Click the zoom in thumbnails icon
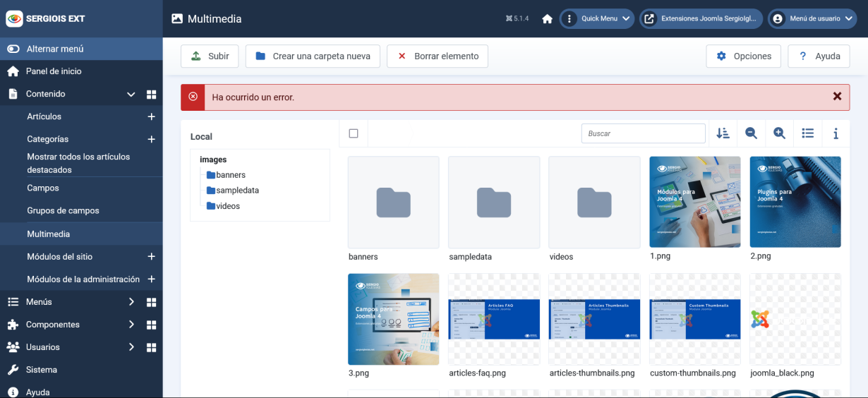868x398 pixels. tap(779, 133)
